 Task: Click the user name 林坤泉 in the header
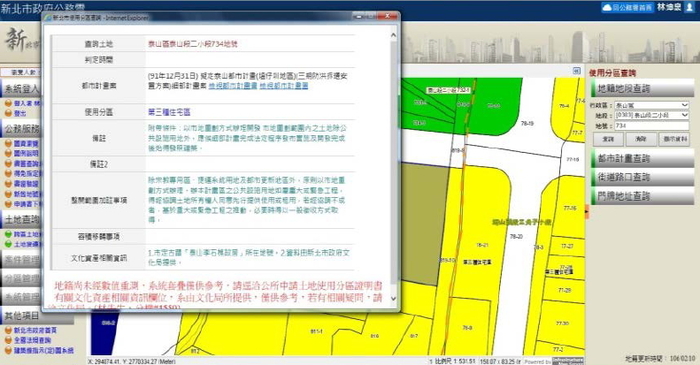click(x=669, y=8)
